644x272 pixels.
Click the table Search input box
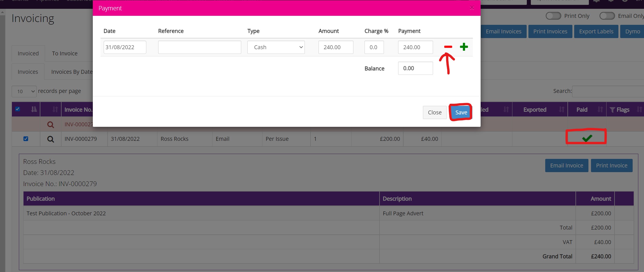click(608, 91)
